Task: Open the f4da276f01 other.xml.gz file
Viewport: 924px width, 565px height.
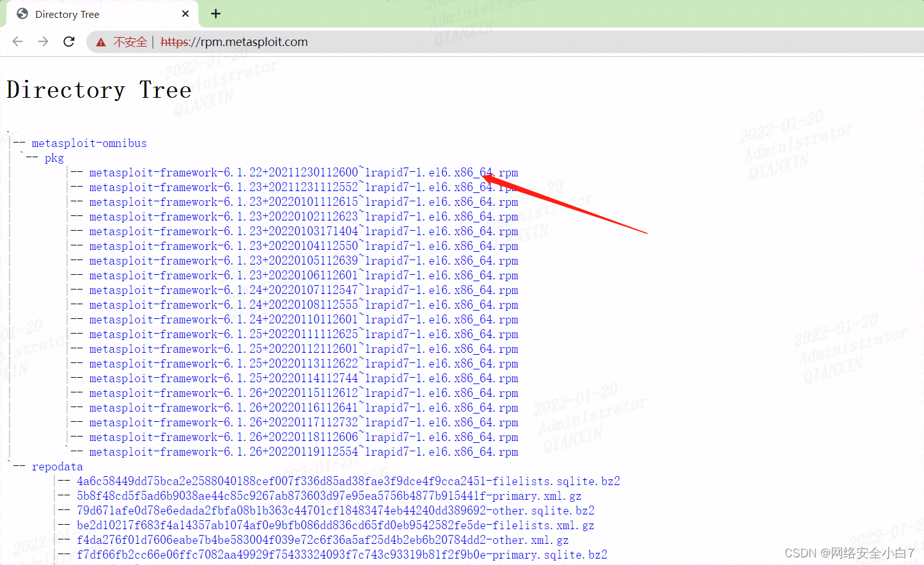Action: coord(323,540)
